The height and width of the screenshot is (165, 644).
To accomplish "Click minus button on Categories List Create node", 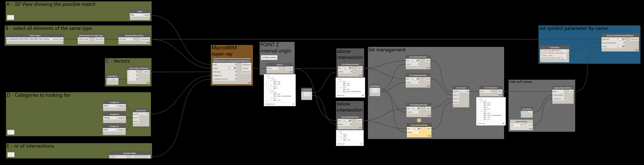I will point(144,114).
